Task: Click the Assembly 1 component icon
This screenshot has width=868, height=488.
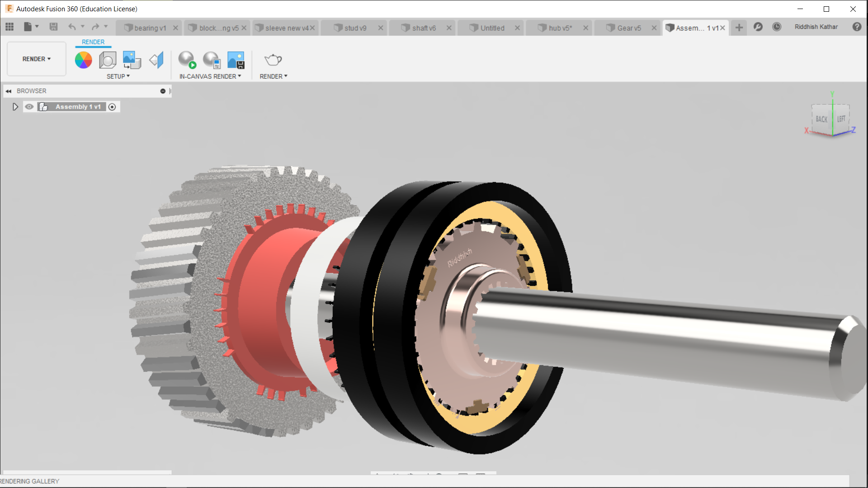Action: coord(43,107)
